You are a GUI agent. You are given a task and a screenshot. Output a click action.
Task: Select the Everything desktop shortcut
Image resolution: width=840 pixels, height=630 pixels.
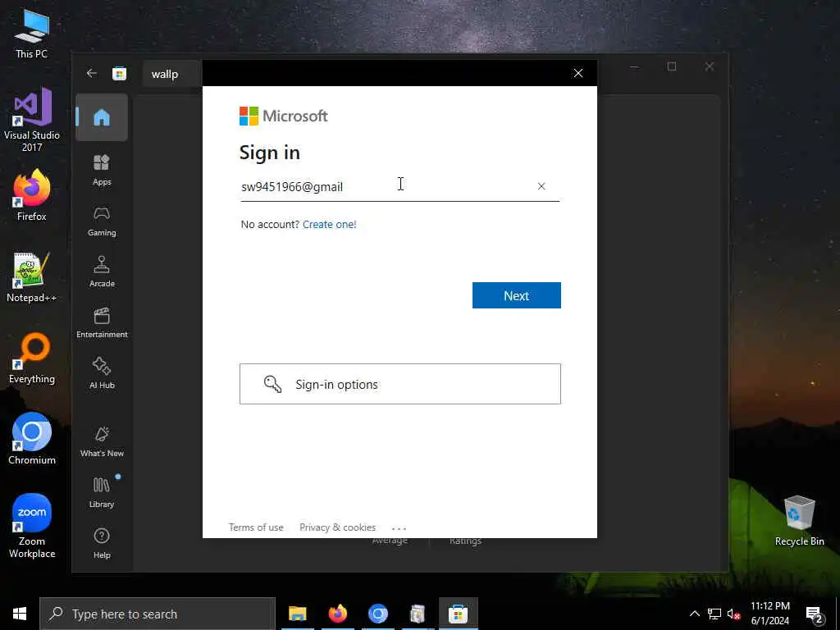tap(32, 358)
